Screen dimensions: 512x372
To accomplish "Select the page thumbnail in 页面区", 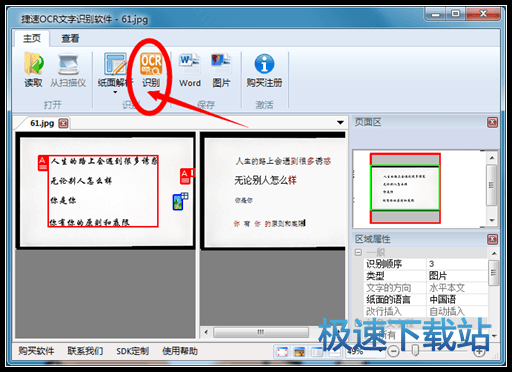I will click(405, 188).
